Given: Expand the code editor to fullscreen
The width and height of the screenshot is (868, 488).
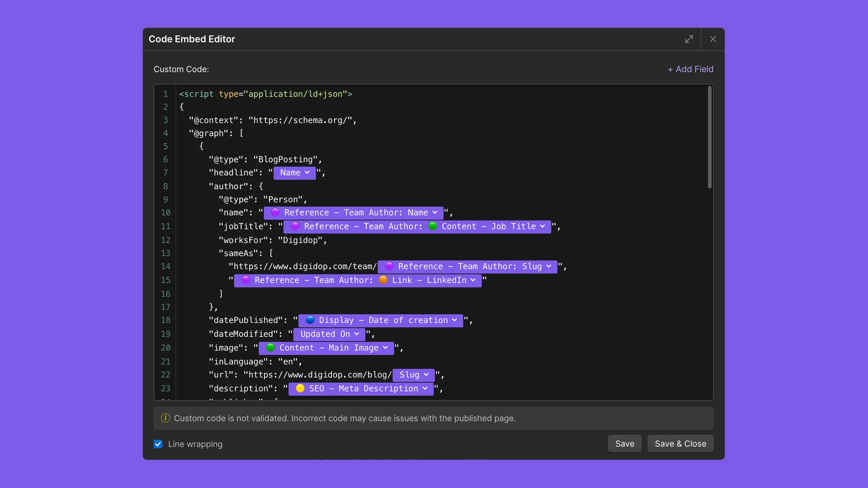Looking at the screenshot, I should tap(689, 39).
